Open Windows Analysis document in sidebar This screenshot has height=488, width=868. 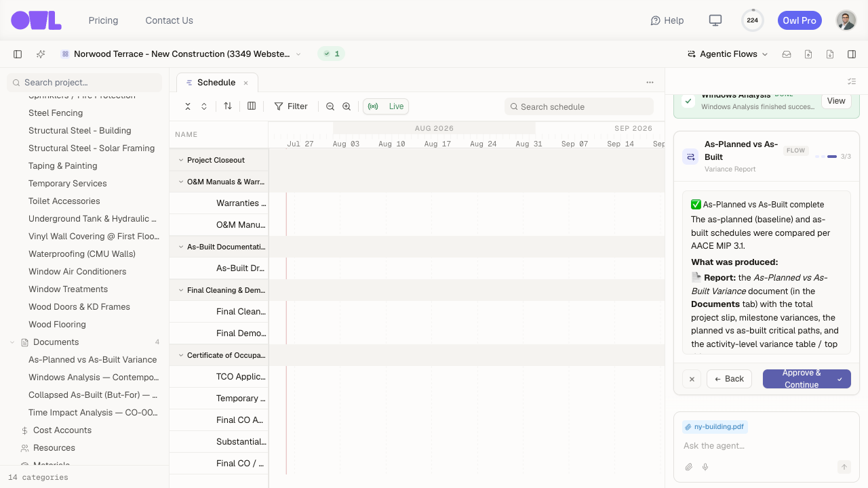[94, 378]
